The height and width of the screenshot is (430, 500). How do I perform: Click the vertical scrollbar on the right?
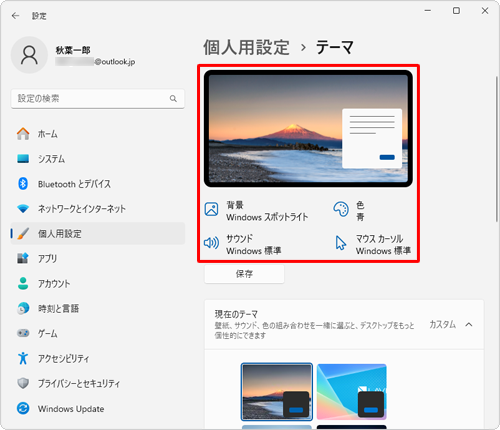(x=496, y=149)
